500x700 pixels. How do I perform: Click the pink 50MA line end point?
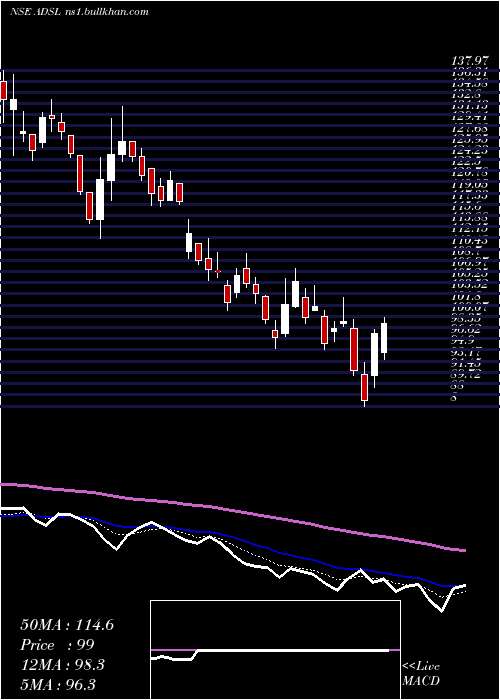[x=465, y=550]
